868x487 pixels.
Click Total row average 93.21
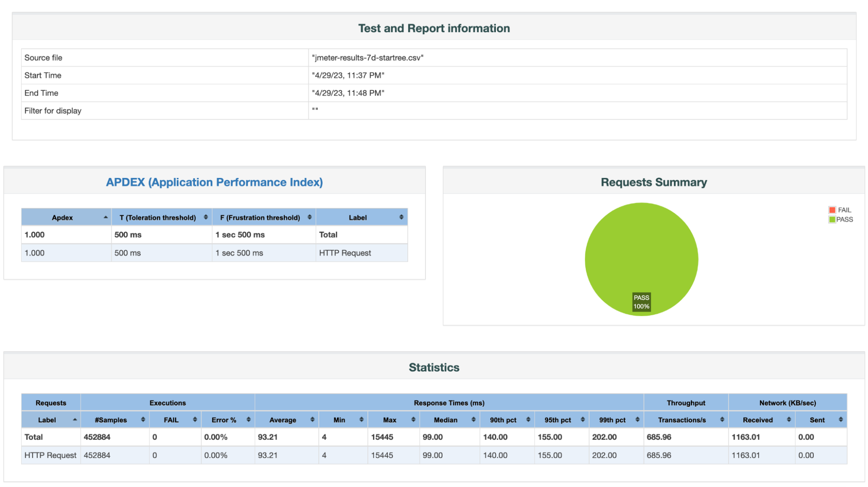(x=267, y=437)
